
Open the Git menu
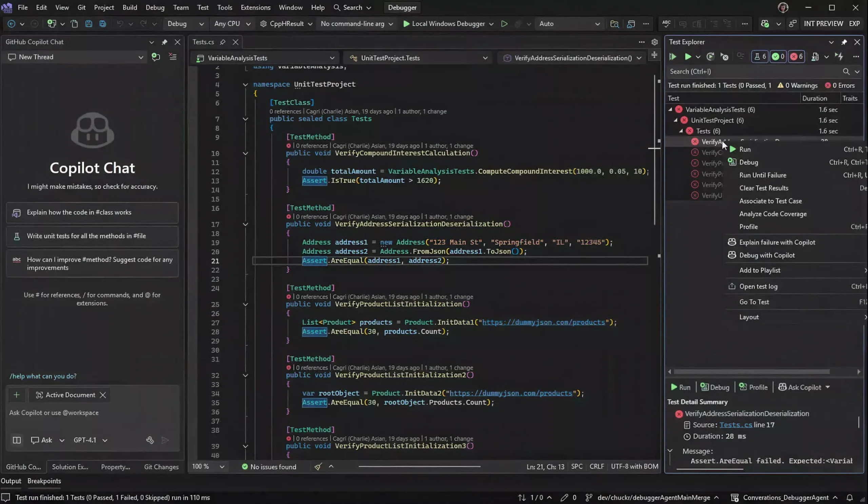pyautogui.click(x=81, y=7)
